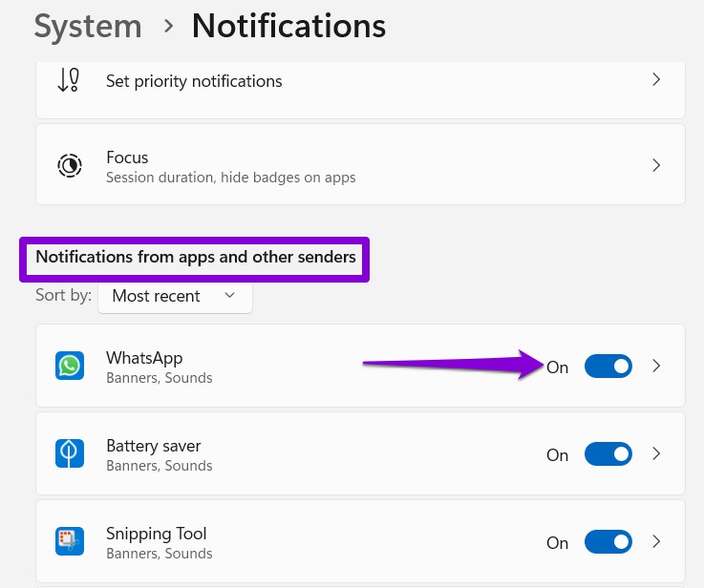Click the Focus session icon
The width and height of the screenshot is (704, 588).
coord(70,165)
